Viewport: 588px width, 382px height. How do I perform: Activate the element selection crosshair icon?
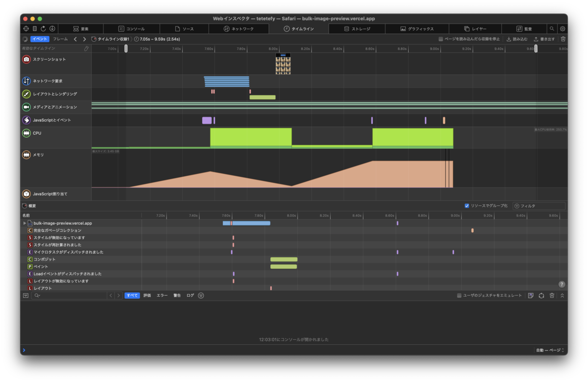click(26, 29)
